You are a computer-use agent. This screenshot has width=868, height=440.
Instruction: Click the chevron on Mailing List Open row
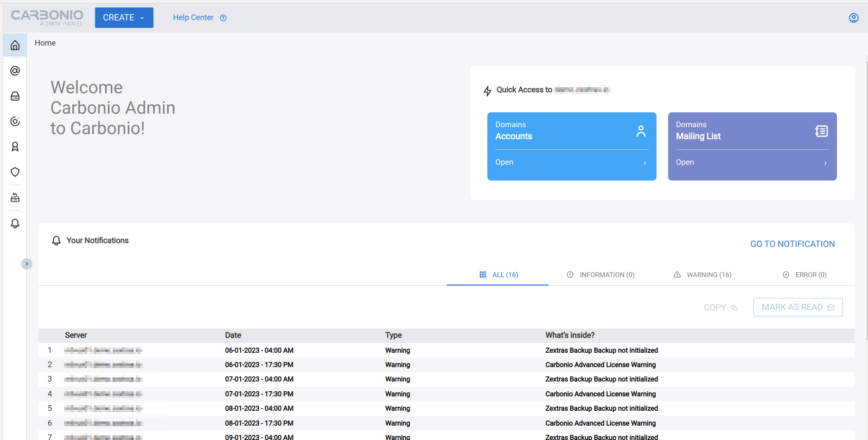coord(825,163)
